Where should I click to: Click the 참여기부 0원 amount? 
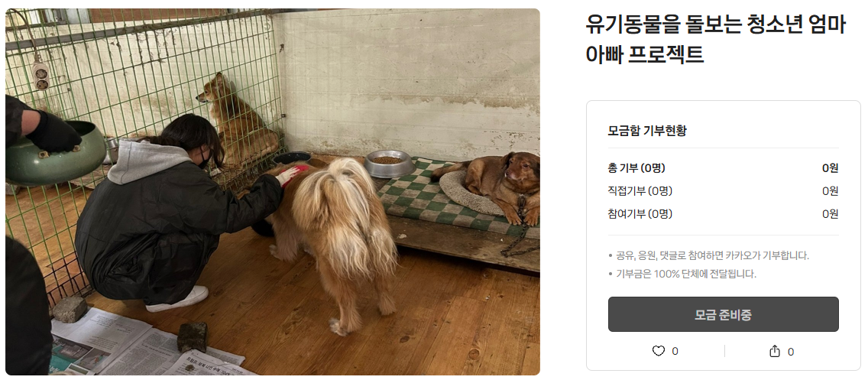point(830,214)
